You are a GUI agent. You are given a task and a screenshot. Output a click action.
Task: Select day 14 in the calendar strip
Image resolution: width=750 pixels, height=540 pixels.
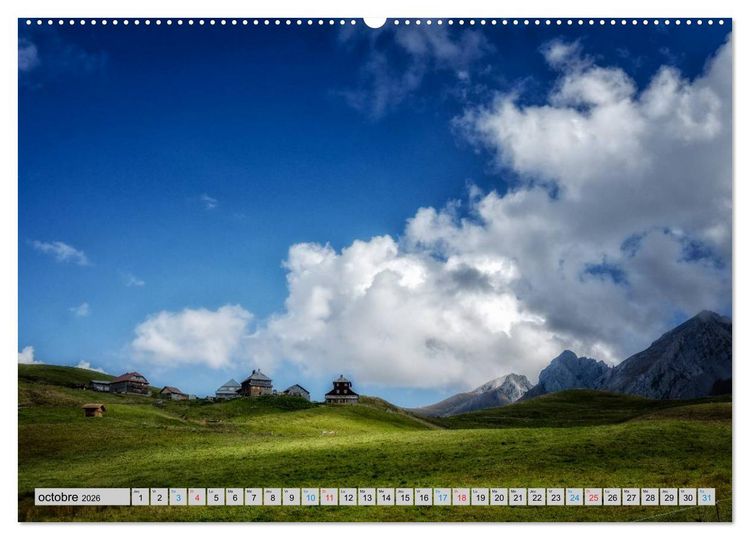click(x=386, y=497)
